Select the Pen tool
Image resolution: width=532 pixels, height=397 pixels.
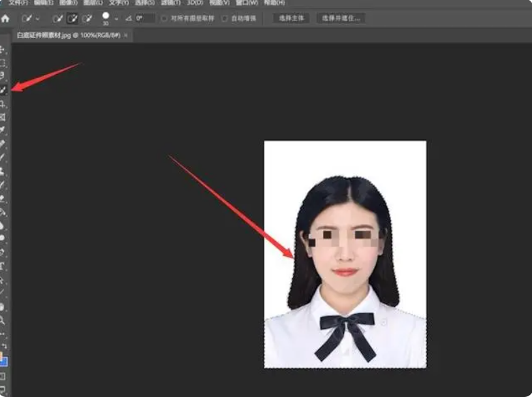(3, 252)
